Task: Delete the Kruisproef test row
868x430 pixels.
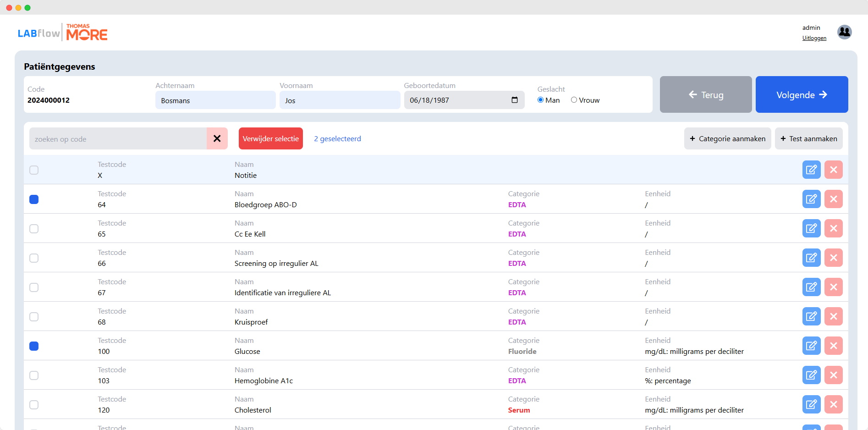Action: pos(833,316)
